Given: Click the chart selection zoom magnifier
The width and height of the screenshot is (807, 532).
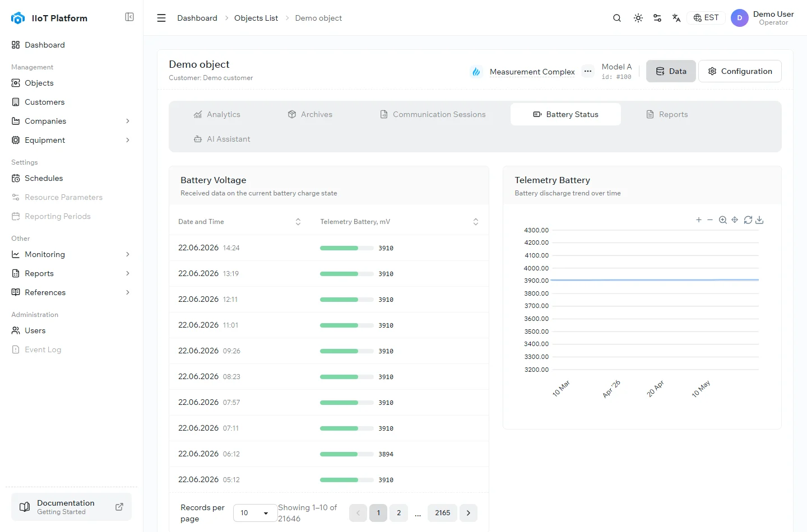Looking at the screenshot, I should (723, 220).
